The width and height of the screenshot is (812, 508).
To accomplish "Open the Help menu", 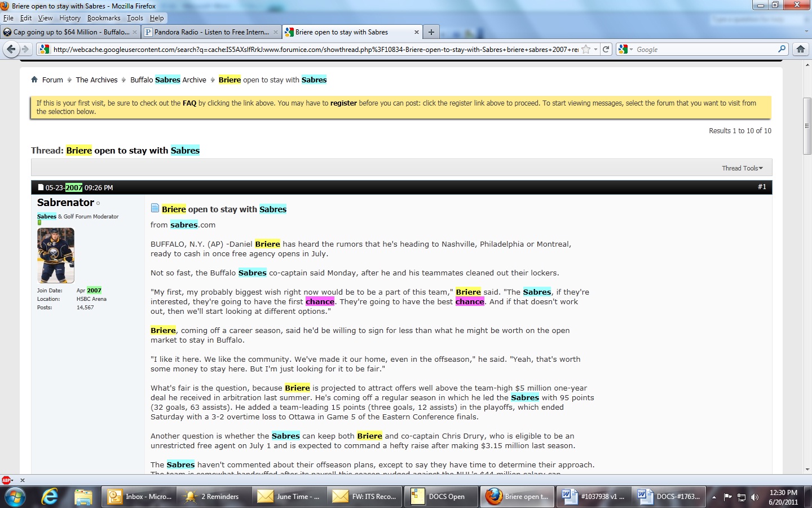I will 157,18.
